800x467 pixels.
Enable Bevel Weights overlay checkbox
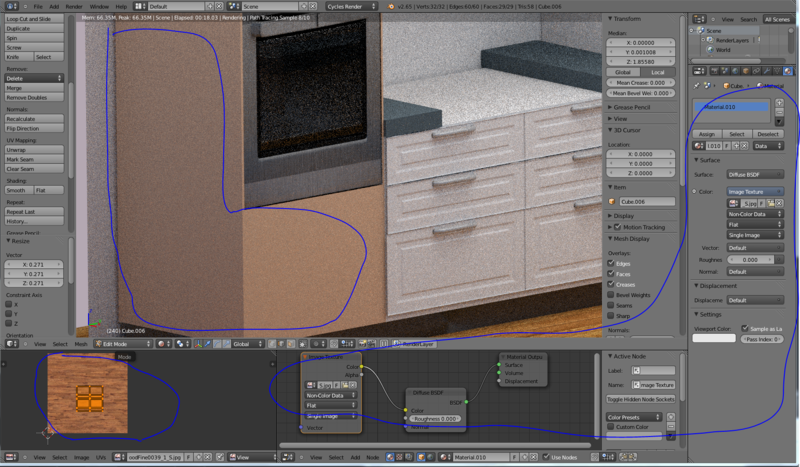coord(611,295)
